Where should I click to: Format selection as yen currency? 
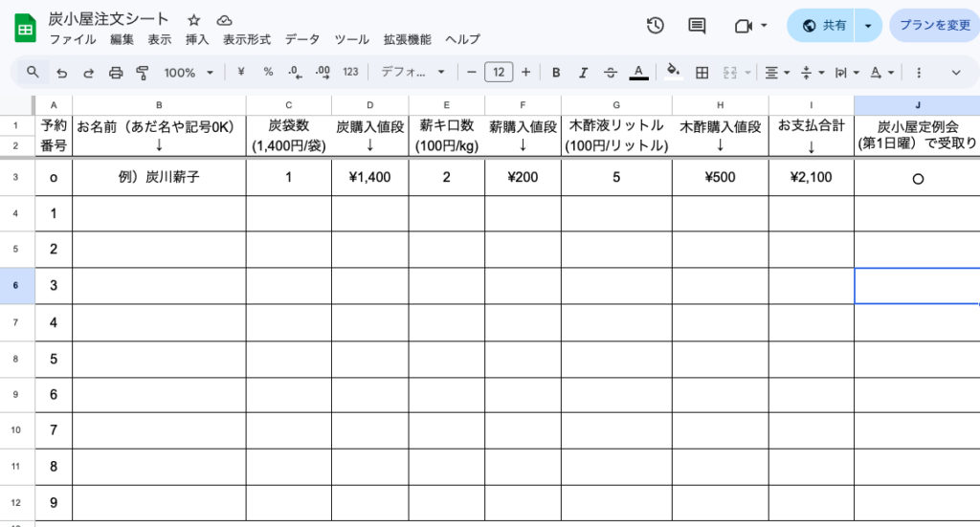click(x=241, y=73)
